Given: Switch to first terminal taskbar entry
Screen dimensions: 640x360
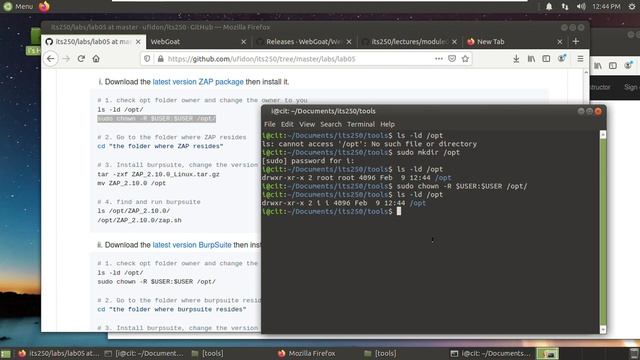Looking at the screenshot, I should pos(144,353).
